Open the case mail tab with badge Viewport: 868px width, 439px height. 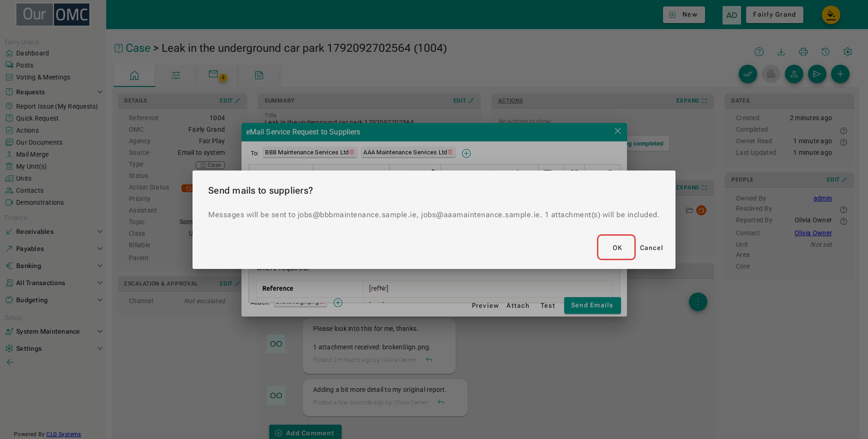(217, 75)
